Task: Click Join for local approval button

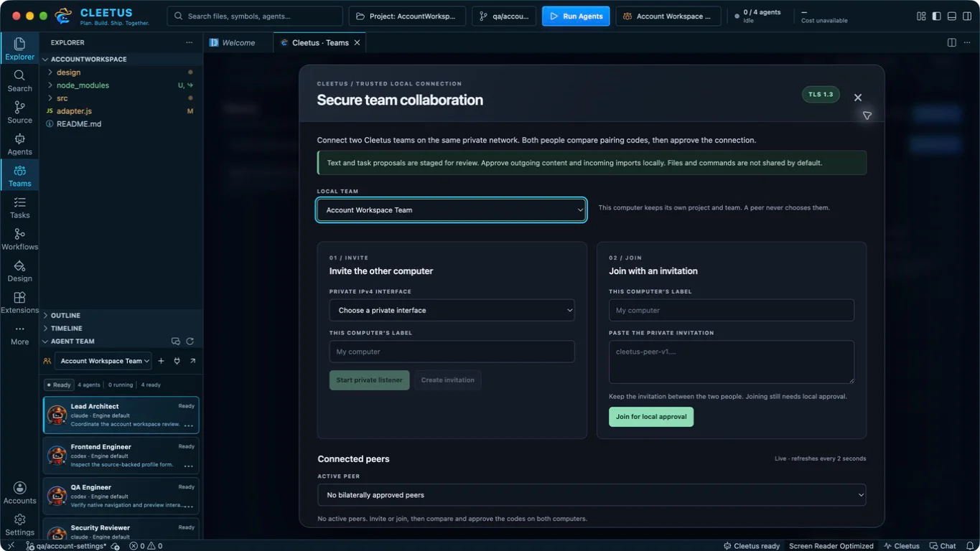Action: (x=651, y=417)
